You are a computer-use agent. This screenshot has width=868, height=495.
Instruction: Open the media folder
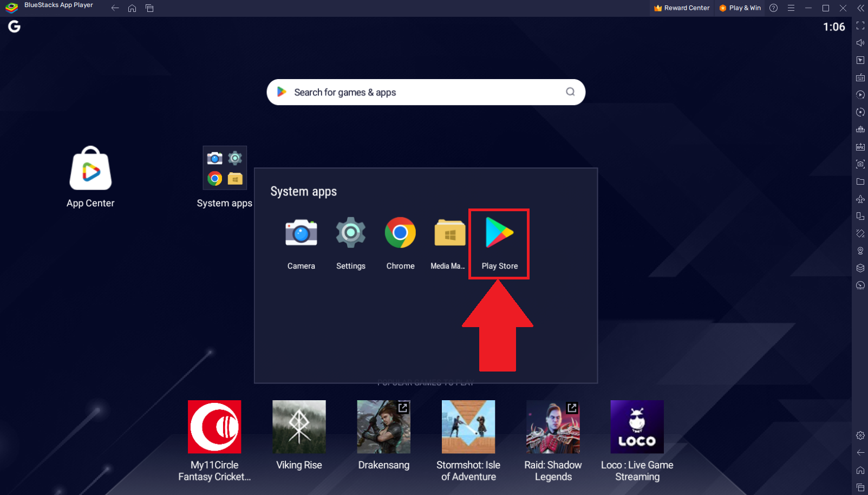pyautogui.click(x=860, y=181)
